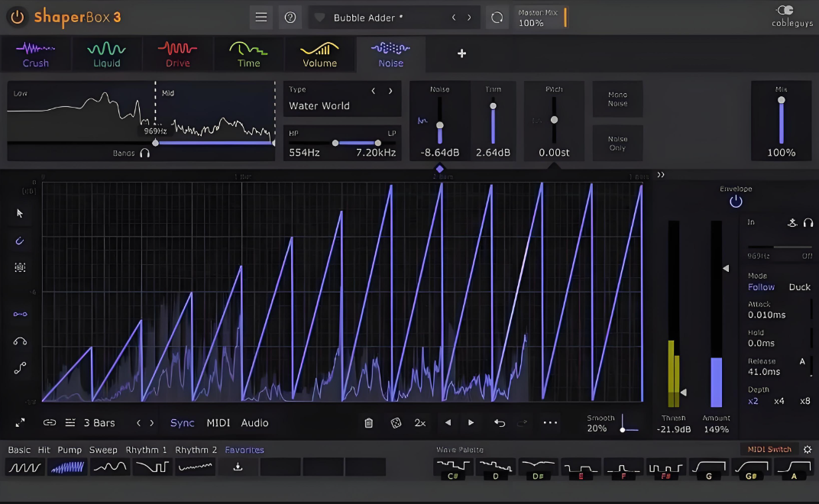Click the save-to-favorites download icon
Image resolution: width=819 pixels, height=504 pixels.
pos(238,467)
